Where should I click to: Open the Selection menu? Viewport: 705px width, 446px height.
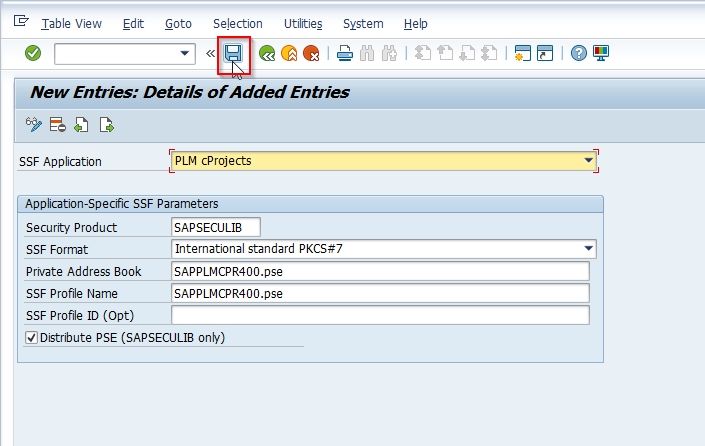click(x=237, y=23)
